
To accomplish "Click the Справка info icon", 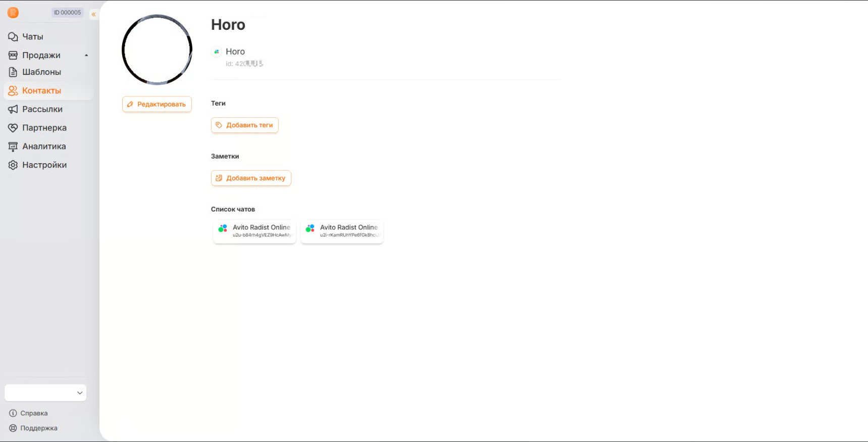I will tap(13, 413).
